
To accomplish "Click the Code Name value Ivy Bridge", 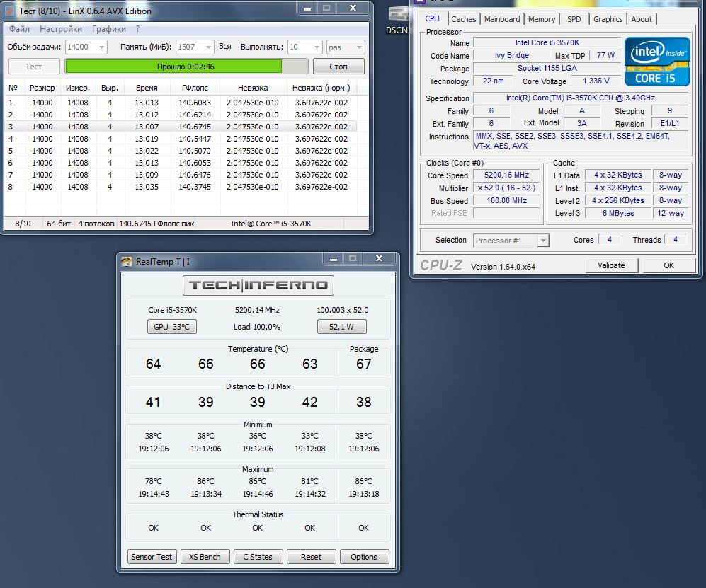I will click(x=511, y=55).
